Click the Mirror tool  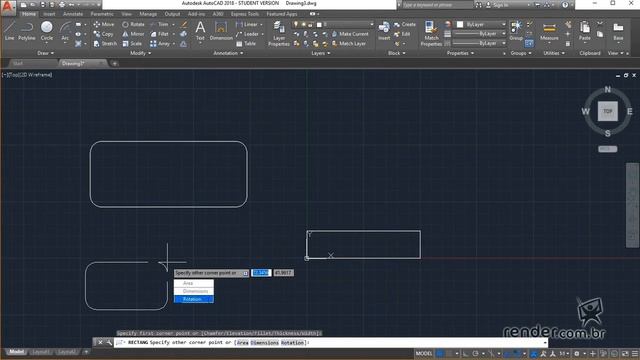(x=133, y=34)
